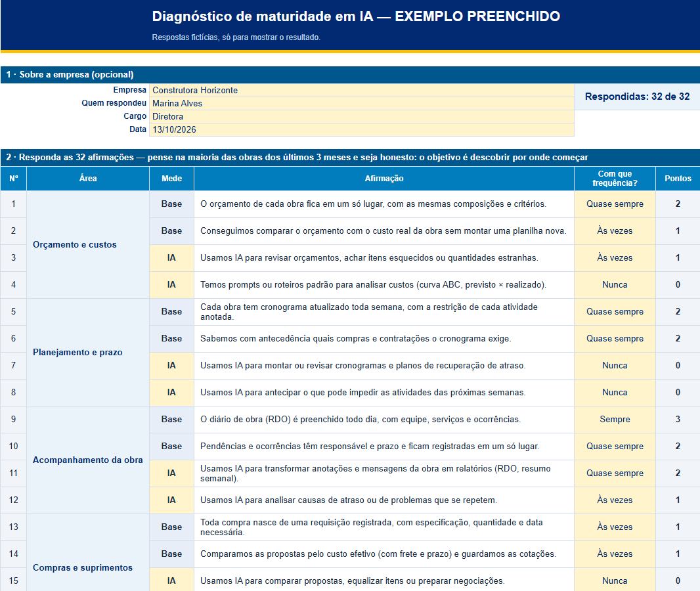This screenshot has height=591, width=700.
Task: Open frequency dropdown for statement 1
Action: point(615,204)
